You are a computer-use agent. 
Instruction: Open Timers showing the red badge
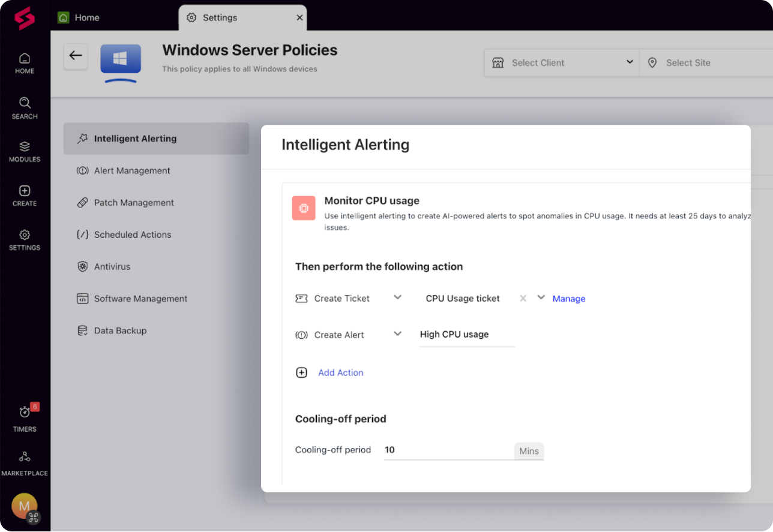click(24, 417)
